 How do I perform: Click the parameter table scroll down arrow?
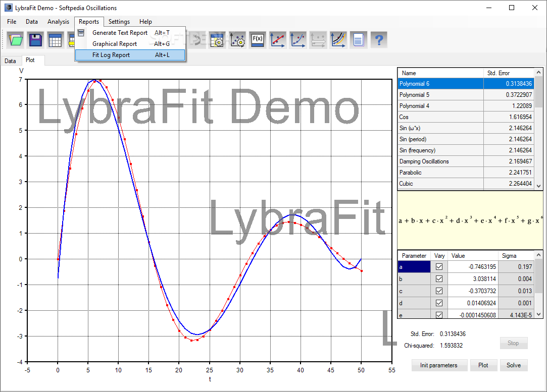pos(538,314)
